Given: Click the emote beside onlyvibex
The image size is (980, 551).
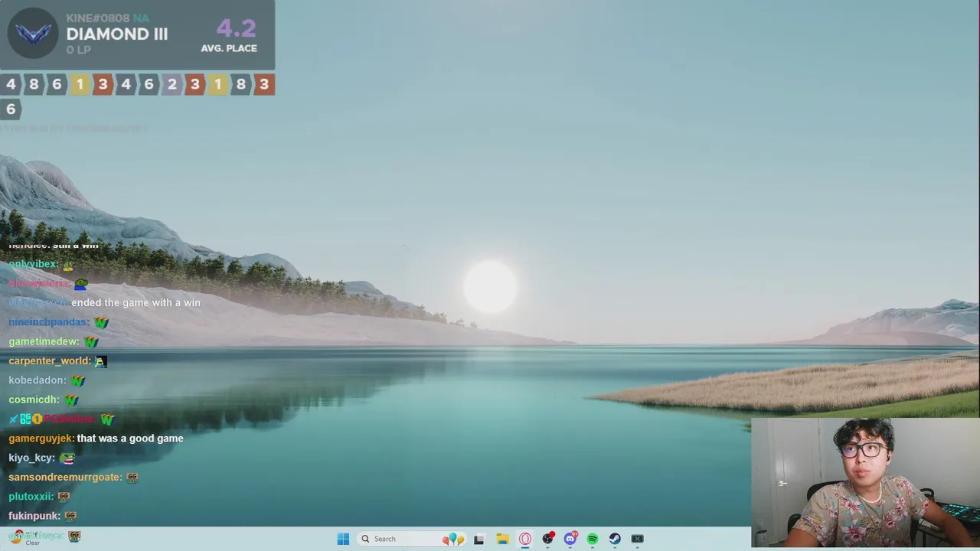Looking at the screenshot, I should pos(68,265).
